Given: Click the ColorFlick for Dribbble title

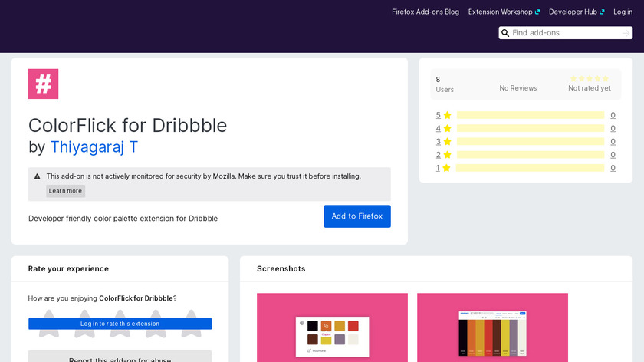Looking at the screenshot, I should [127, 126].
